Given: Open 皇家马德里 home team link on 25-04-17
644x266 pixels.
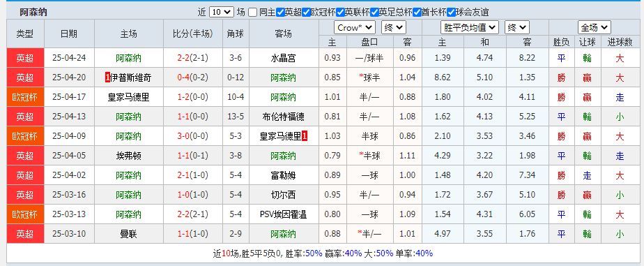Looking at the screenshot, I should click(x=128, y=97).
